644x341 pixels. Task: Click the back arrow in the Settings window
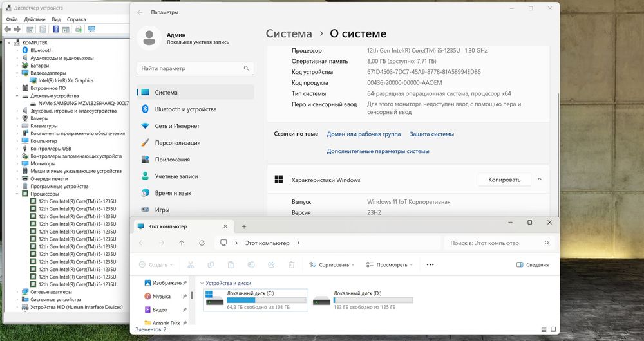pyautogui.click(x=140, y=12)
